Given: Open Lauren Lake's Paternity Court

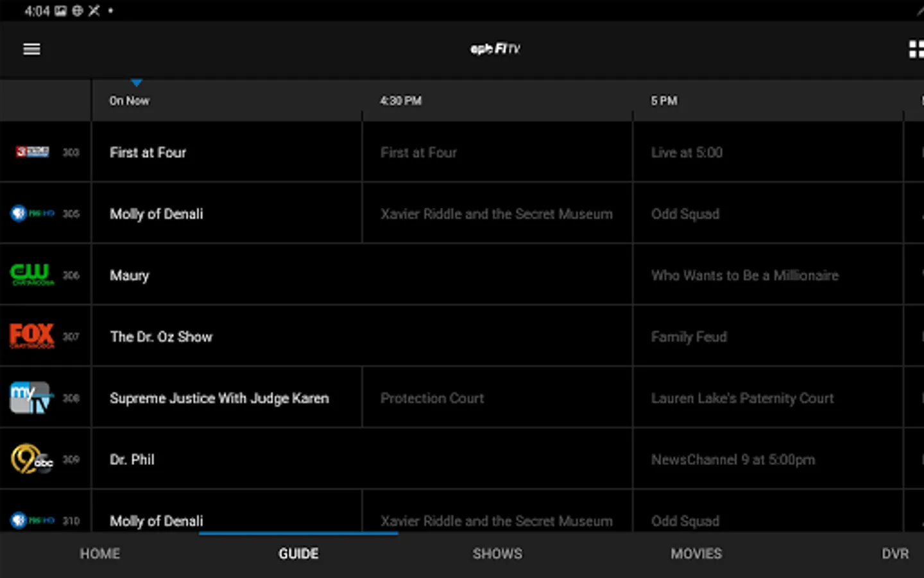Looking at the screenshot, I should [768, 398].
